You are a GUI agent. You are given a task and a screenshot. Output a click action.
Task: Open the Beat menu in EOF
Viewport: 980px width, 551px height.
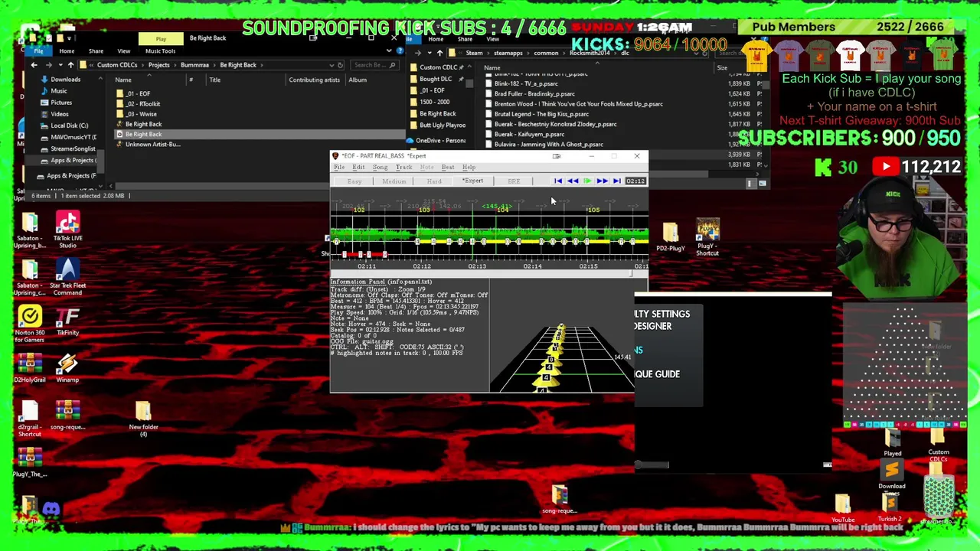point(448,167)
